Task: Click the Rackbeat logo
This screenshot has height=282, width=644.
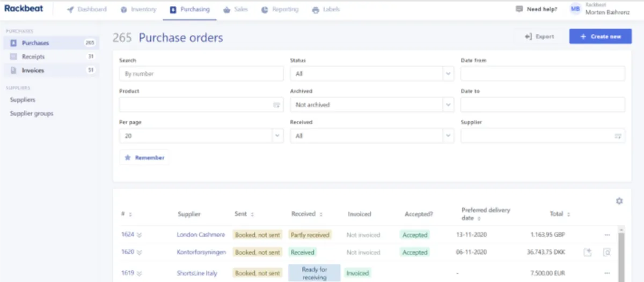Action: (24, 9)
